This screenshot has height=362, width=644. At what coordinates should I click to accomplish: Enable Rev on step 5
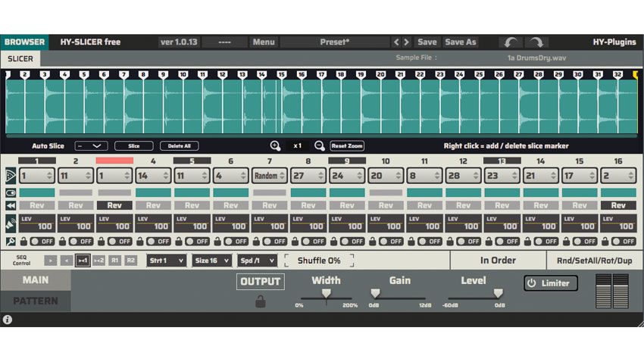(x=192, y=205)
